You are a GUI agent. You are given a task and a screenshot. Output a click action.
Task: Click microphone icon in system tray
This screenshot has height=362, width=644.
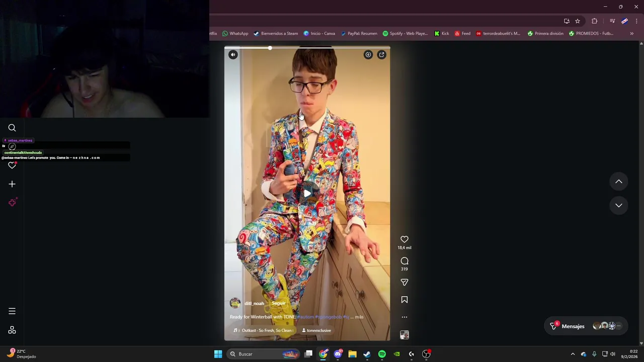594,354
